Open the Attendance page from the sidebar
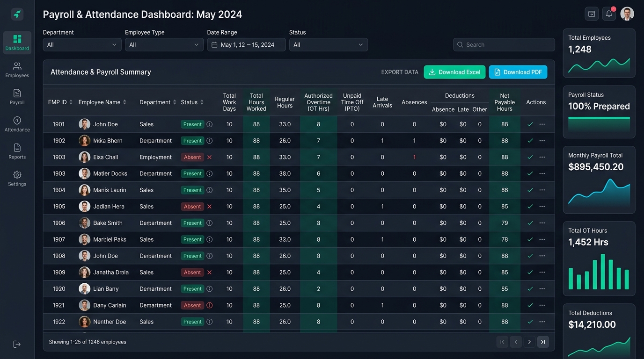Screen dimensions: 644x359 click(x=17, y=124)
